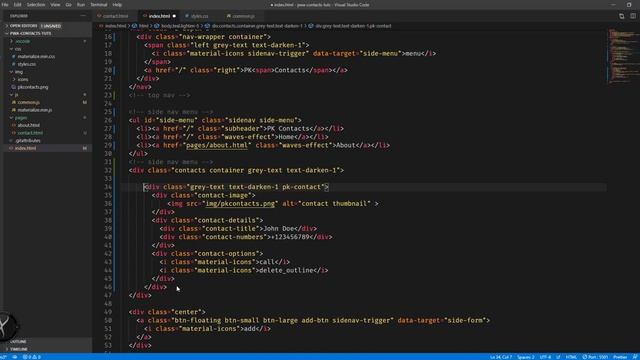Open the Help menu
This screenshot has height=360, width=640.
coord(117,4)
